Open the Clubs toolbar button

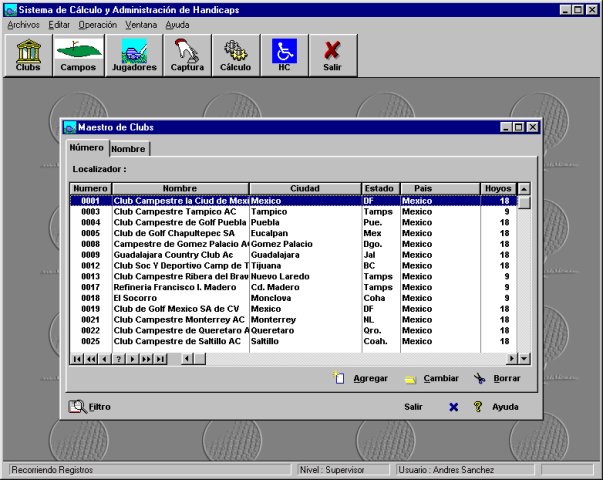coord(28,54)
